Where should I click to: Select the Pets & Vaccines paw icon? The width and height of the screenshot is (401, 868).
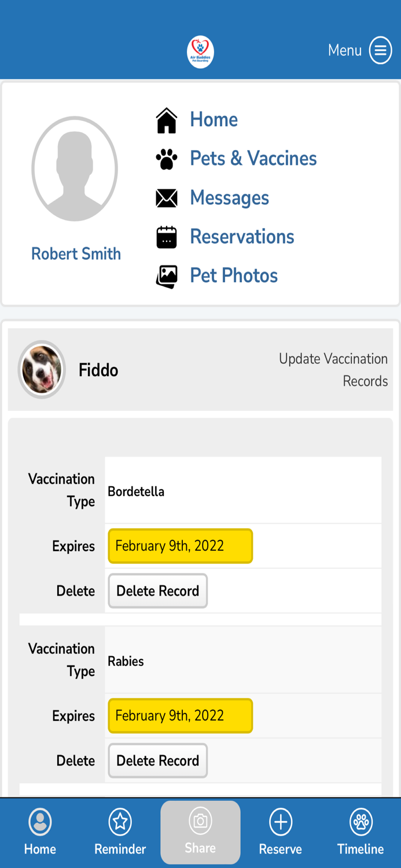[167, 158]
